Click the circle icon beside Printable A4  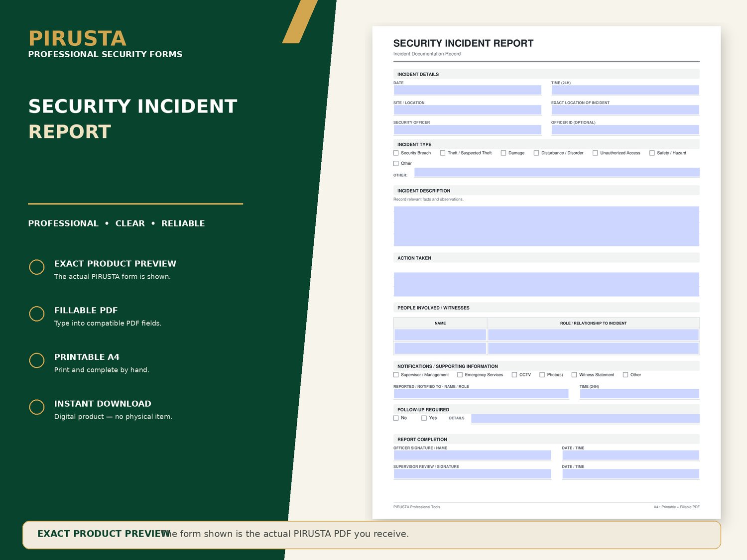[37, 360]
